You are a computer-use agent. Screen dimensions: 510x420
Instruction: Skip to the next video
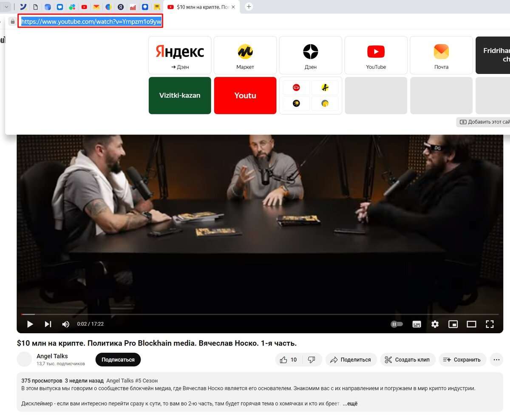48,324
